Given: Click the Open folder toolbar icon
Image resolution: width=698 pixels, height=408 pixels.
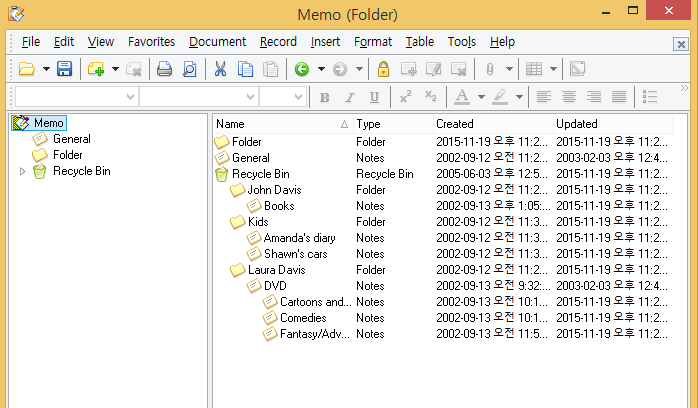Looking at the screenshot, I should tap(27, 69).
